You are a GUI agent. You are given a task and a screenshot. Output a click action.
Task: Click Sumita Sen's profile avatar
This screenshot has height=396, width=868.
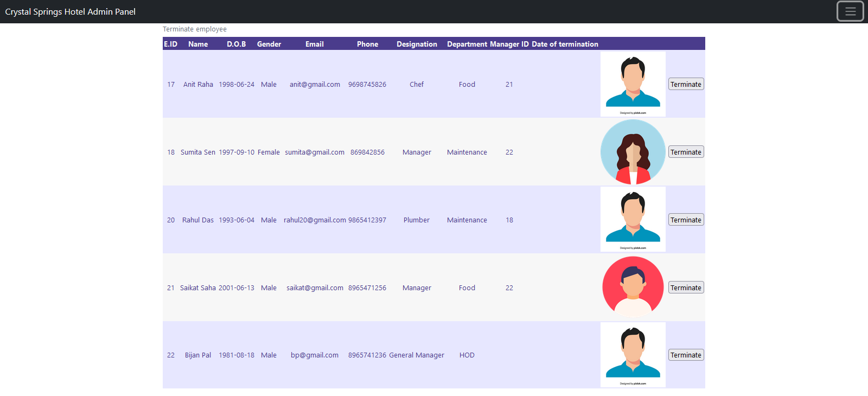coord(633,152)
